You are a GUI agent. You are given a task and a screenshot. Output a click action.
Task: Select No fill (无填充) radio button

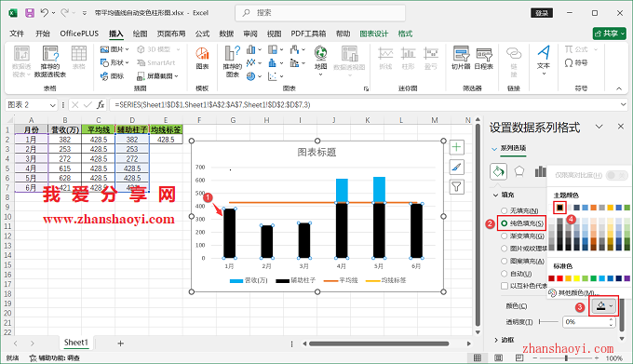tap(504, 210)
